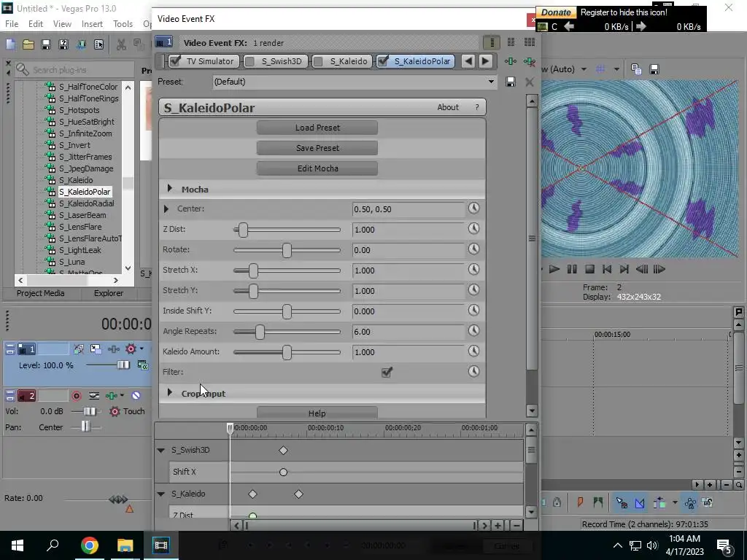This screenshot has width=747, height=560.
Task: Click About in S_KaleidoPolar header
Action: 448,108
